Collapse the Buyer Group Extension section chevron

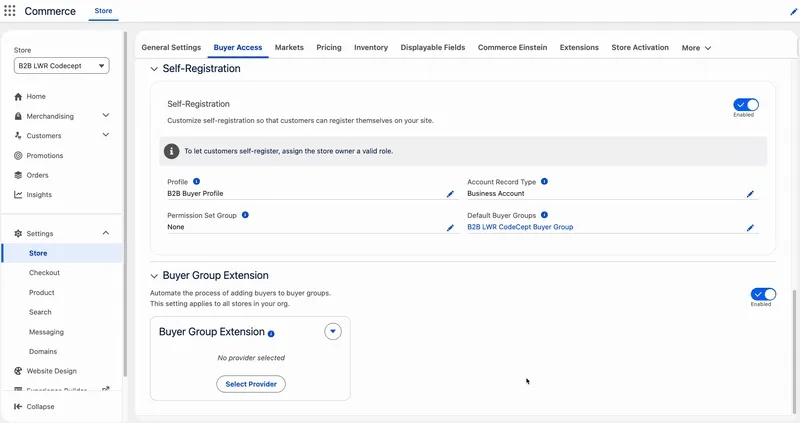click(154, 276)
